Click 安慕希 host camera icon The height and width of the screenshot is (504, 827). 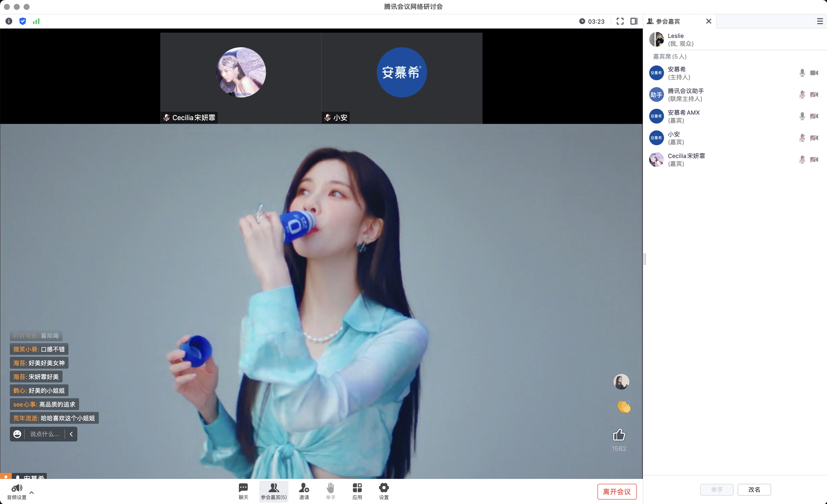[x=814, y=73]
